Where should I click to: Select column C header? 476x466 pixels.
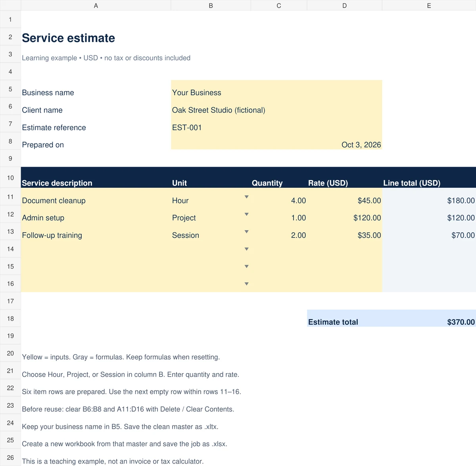(x=279, y=6)
